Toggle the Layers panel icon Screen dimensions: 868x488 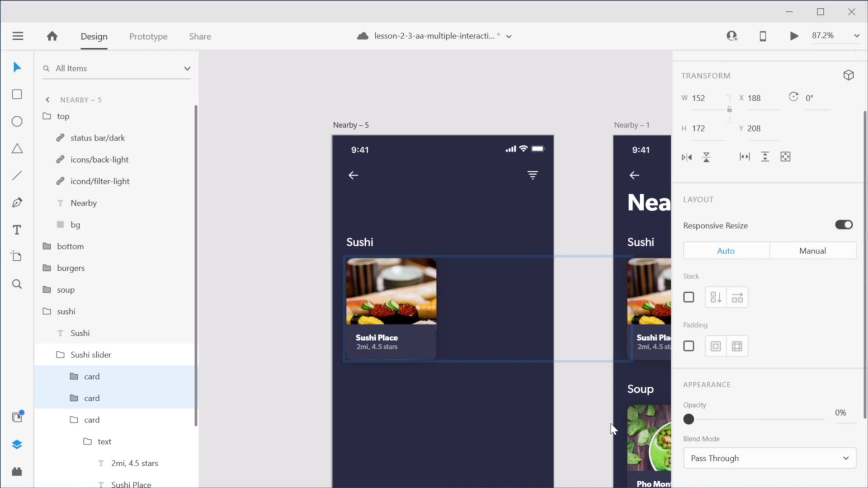pos(17,445)
